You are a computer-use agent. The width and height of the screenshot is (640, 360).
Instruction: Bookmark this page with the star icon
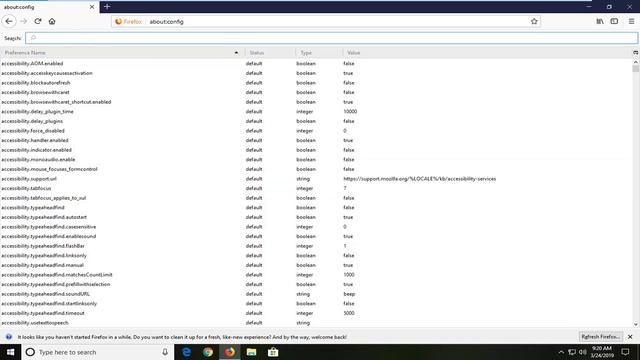coord(534,21)
